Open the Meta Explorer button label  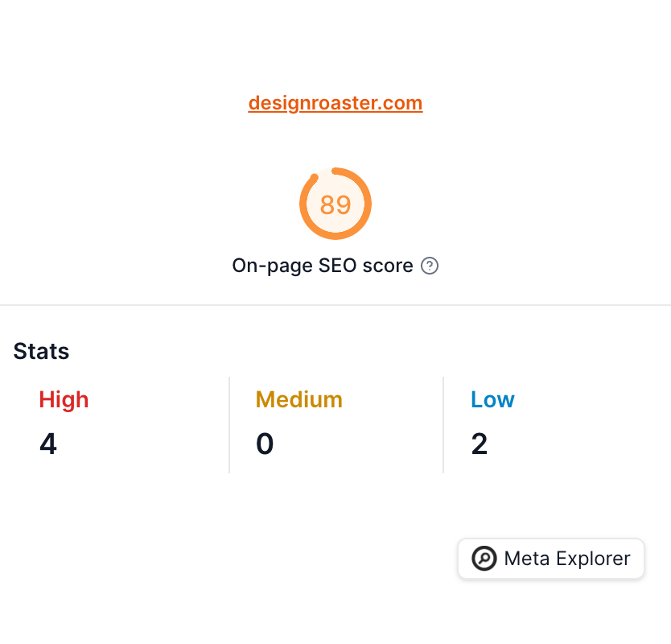coord(566,559)
